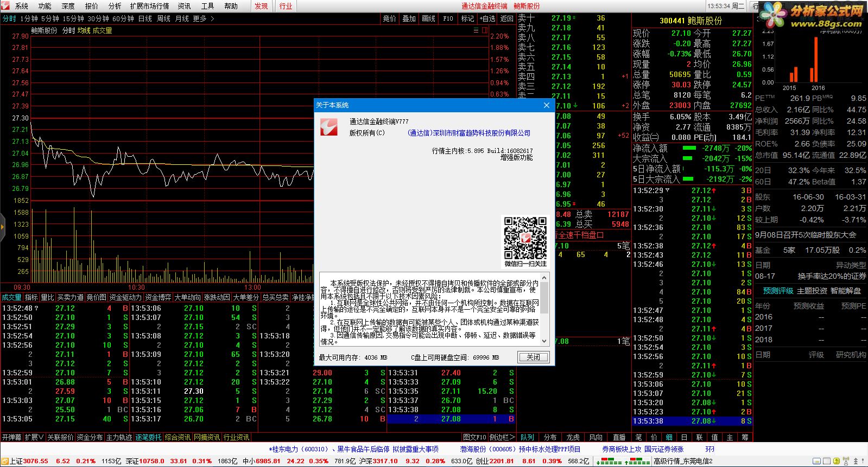The width and height of the screenshot is (868, 467).
Task: Add stock with +自选 button
Action: (487, 18)
